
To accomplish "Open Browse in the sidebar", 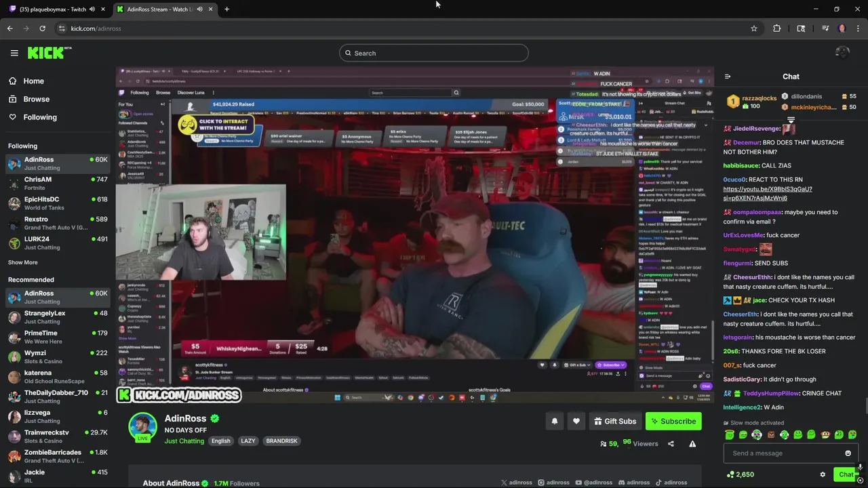I will point(28,99).
